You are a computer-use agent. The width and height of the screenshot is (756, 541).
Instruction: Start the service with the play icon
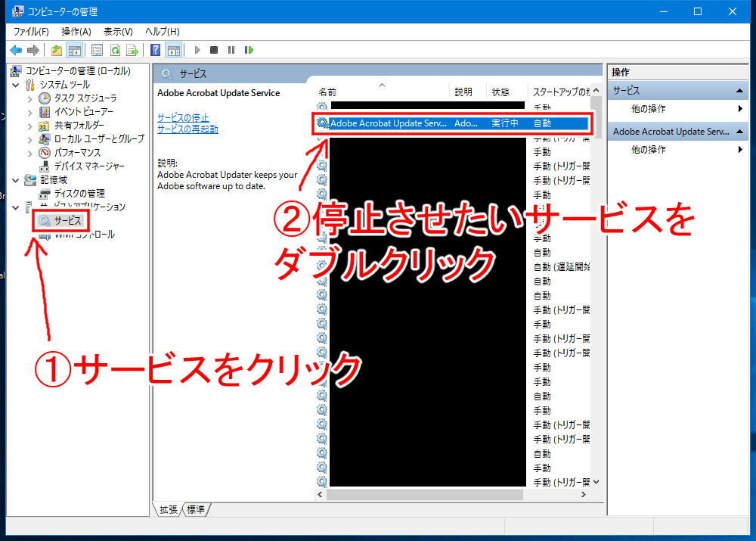click(x=197, y=50)
